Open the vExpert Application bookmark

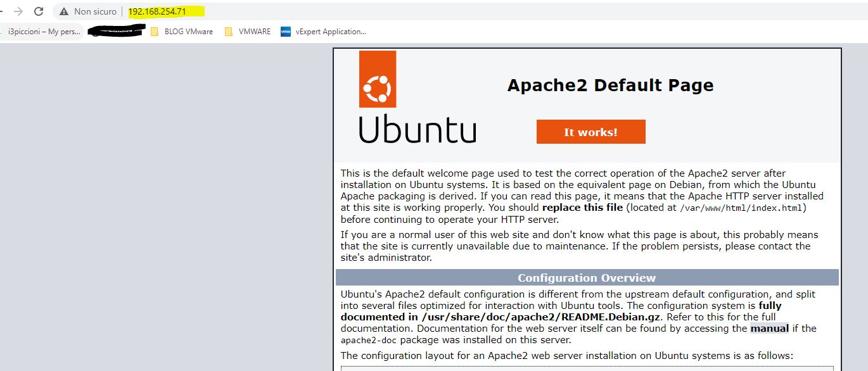pyautogui.click(x=323, y=31)
